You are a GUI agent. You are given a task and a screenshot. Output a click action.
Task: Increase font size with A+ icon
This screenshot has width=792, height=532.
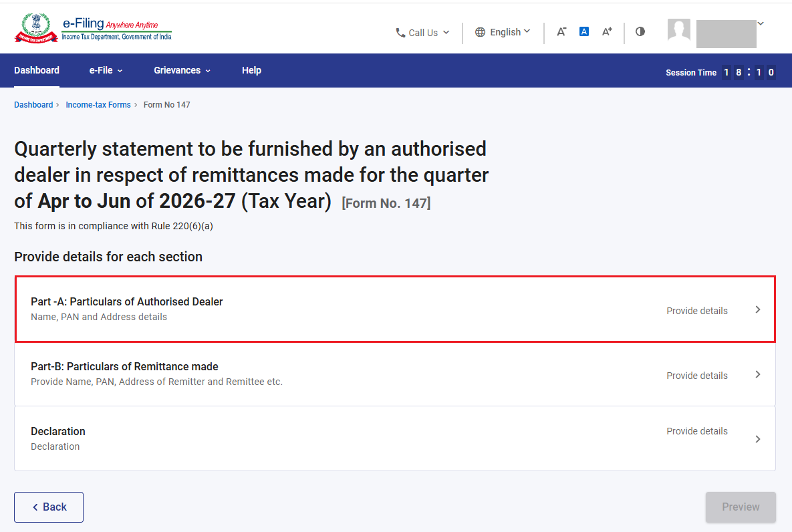click(x=607, y=32)
